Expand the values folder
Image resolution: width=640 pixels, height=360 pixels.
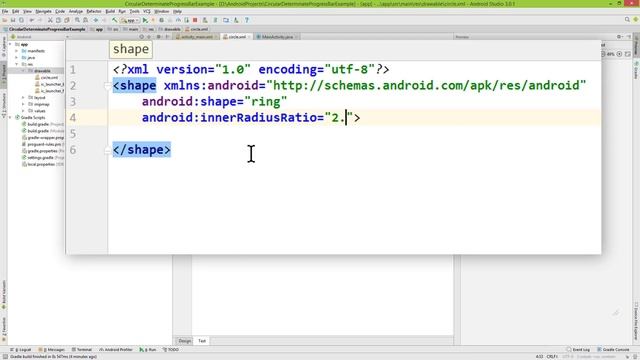click(23, 111)
